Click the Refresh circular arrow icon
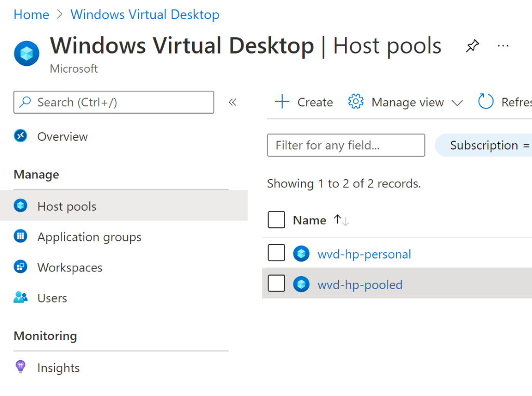The image size is (532, 396). point(486,101)
